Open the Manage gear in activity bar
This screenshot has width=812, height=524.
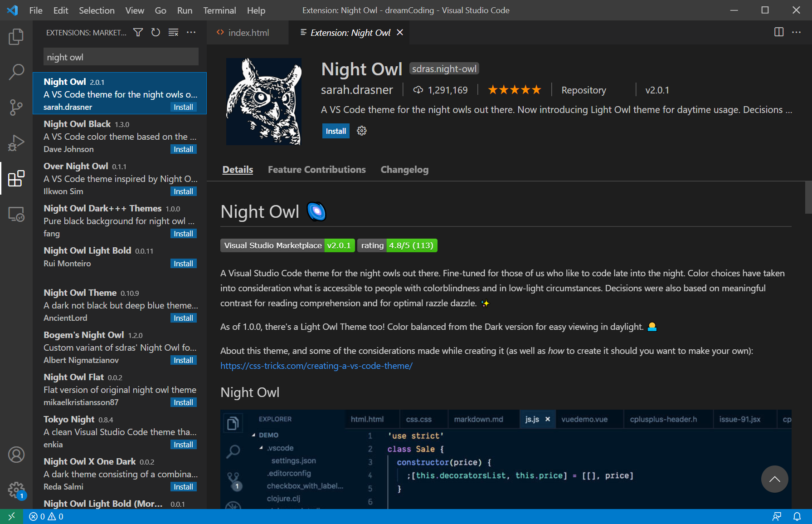coord(16,490)
